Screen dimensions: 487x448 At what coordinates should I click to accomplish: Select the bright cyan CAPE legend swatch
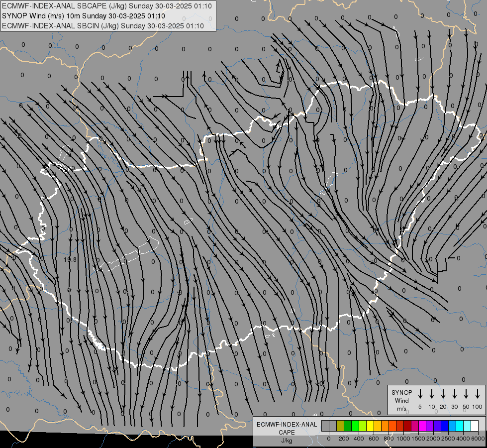(x=459, y=426)
